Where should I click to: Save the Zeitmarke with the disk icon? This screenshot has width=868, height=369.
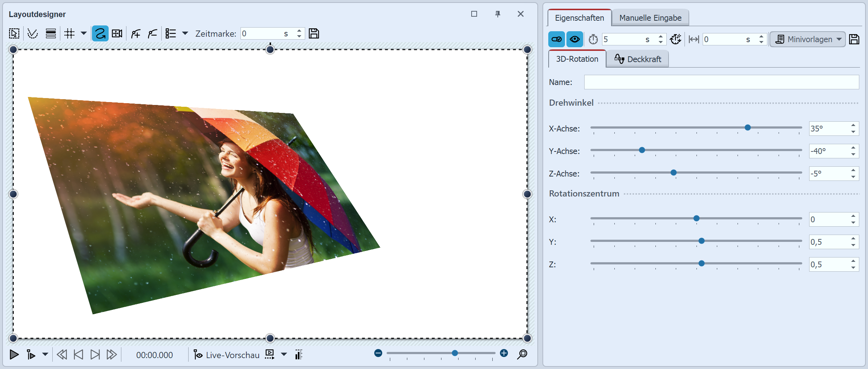(x=314, y=33)
